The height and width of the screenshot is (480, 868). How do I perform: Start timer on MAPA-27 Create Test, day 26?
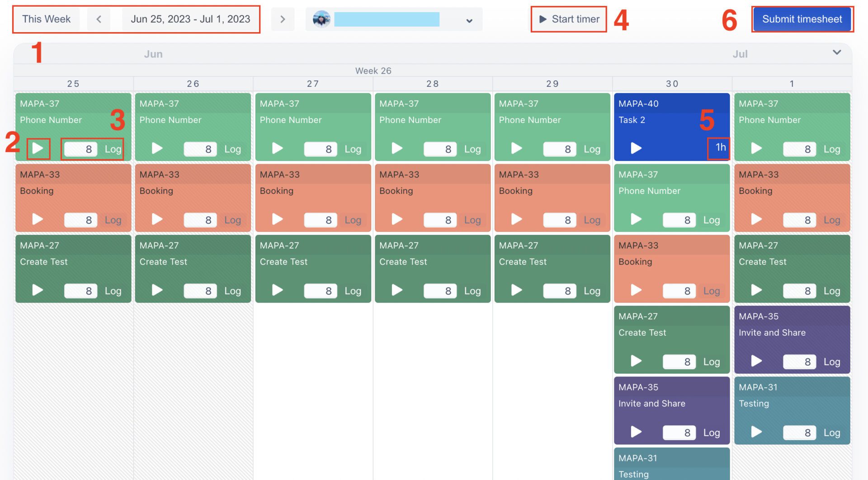pyautogui.click(x=157, y=290)
